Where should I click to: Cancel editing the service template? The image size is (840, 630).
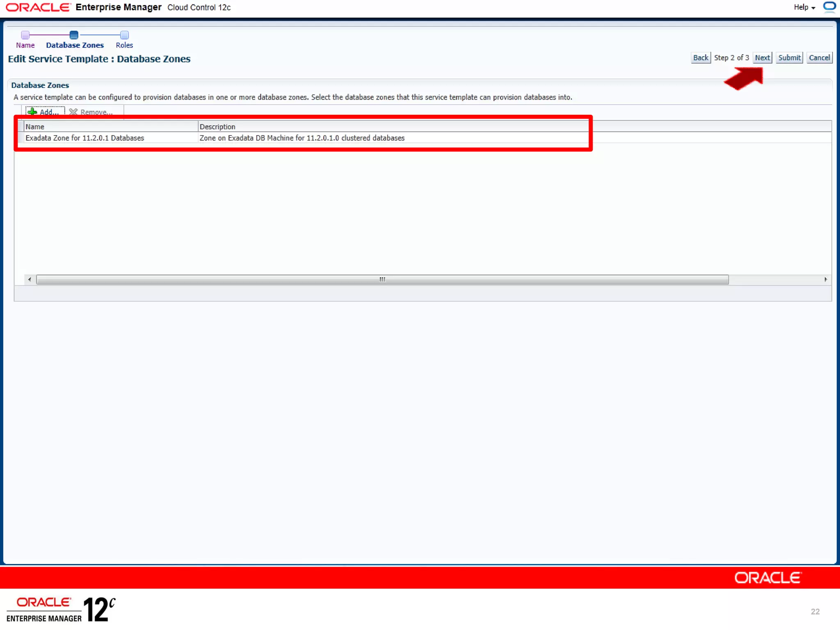tap(819, 58)
